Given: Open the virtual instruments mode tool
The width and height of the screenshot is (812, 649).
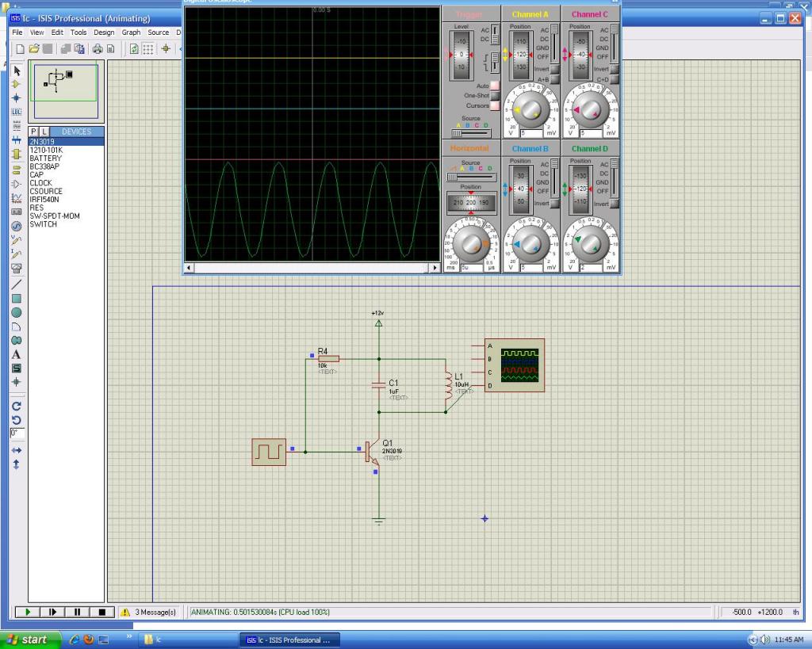Looking at the screenshot, I should 16,267.
